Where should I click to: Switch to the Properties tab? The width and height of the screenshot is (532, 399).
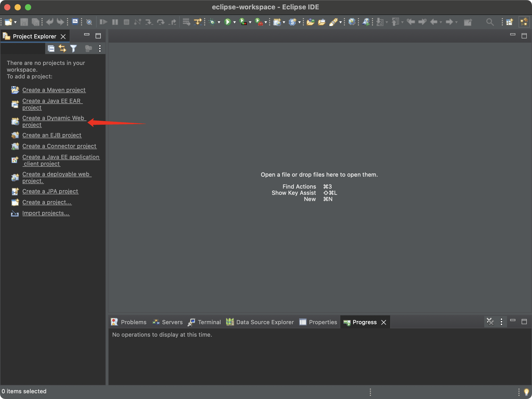(x=318, y=322)
